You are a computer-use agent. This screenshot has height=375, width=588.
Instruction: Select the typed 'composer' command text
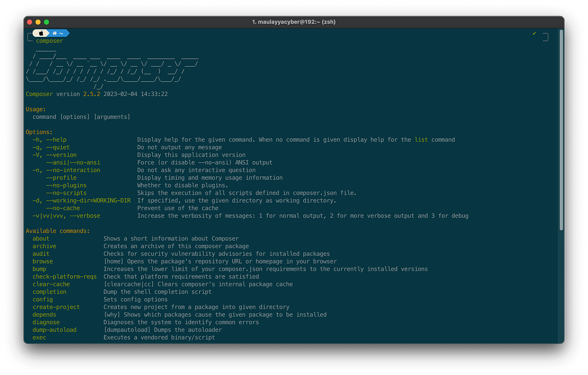click(x=49, y=41)
